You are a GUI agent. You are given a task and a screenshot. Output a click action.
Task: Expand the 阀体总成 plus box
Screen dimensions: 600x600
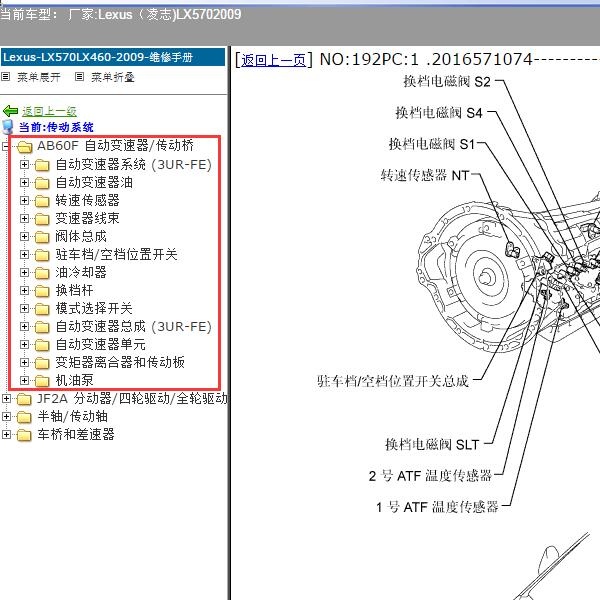[24, 236]
